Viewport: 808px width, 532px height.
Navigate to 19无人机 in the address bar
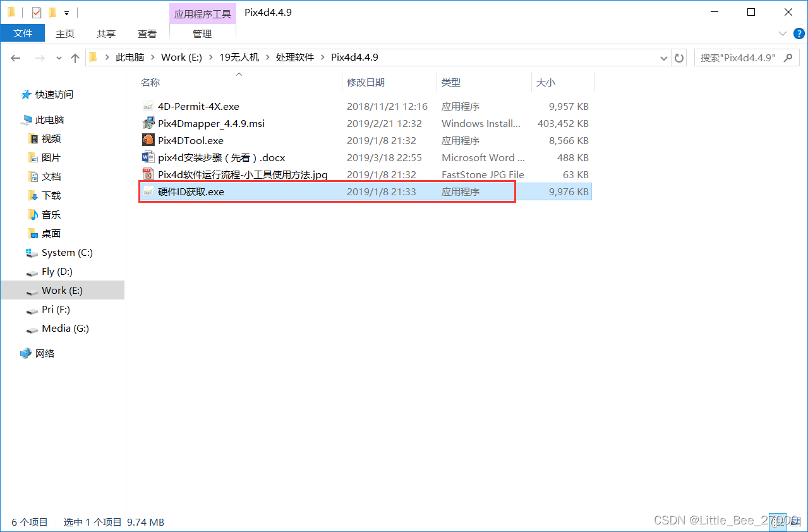click(x=239, y=57)
